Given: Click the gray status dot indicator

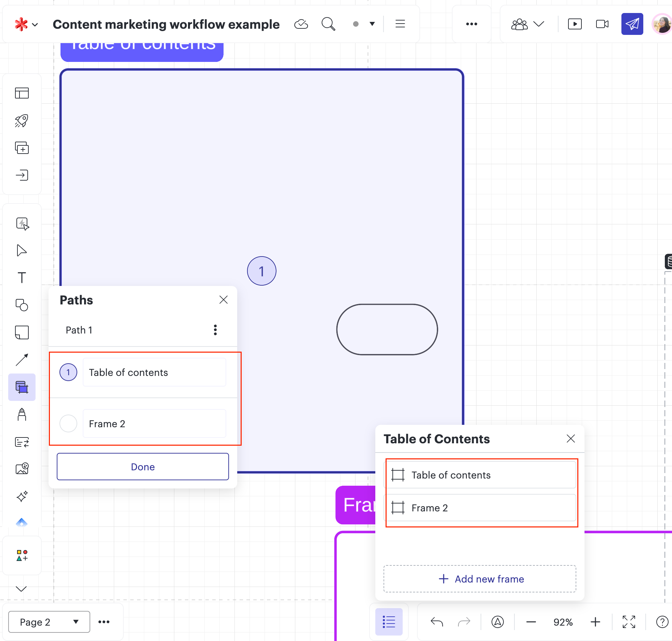Looking at the screenshot, I should click(356, 24).
